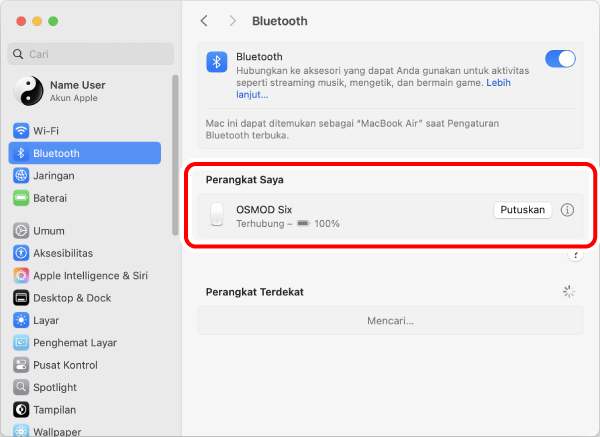Click the info icon for OSMOD Six

coord(567,210)
